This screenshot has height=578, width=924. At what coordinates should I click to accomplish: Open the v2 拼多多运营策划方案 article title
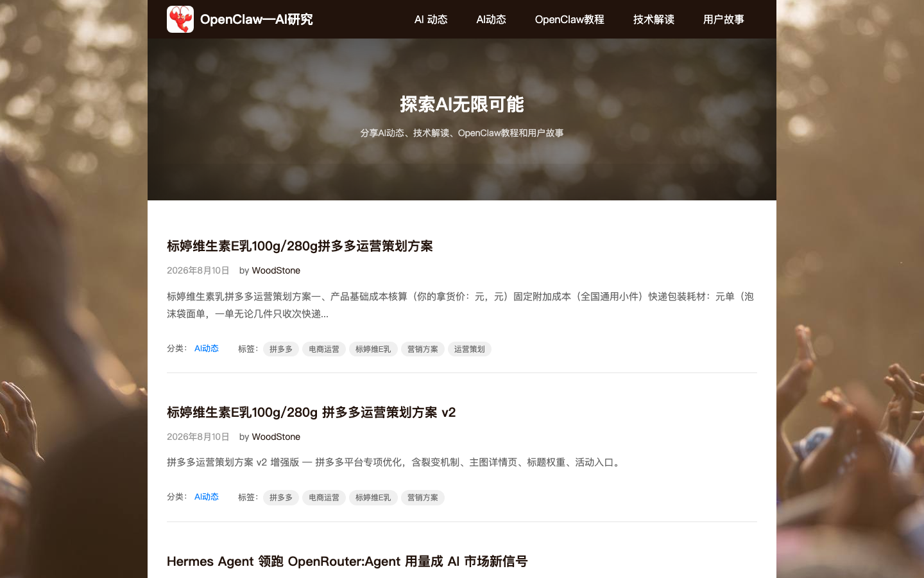pyautogui.click(x=311, y=412)
